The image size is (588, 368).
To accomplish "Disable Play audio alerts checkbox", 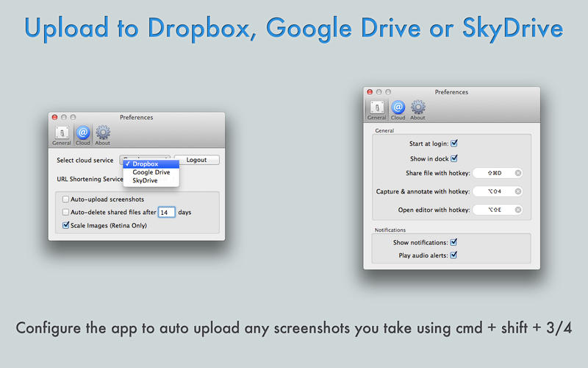I will pyautogui.click(x=453, y=255).
